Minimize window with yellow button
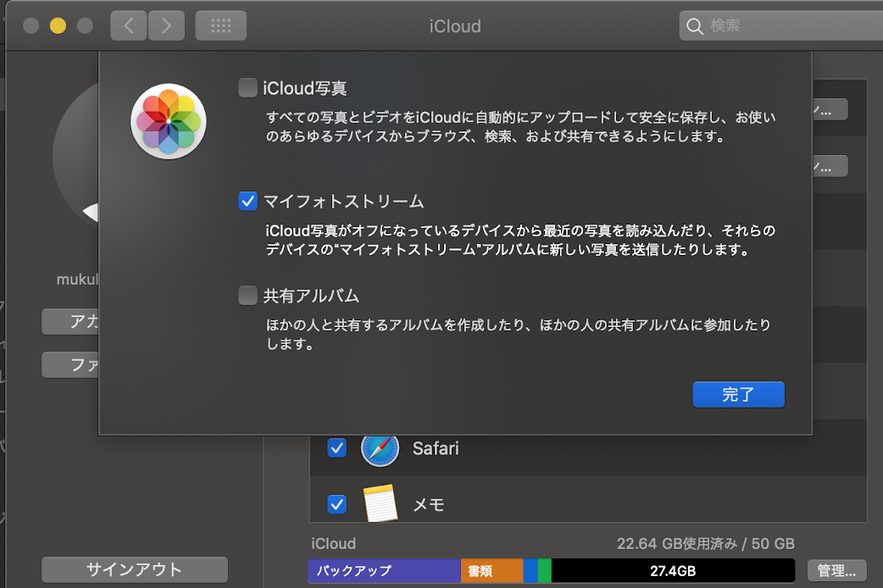 [58, 26]
